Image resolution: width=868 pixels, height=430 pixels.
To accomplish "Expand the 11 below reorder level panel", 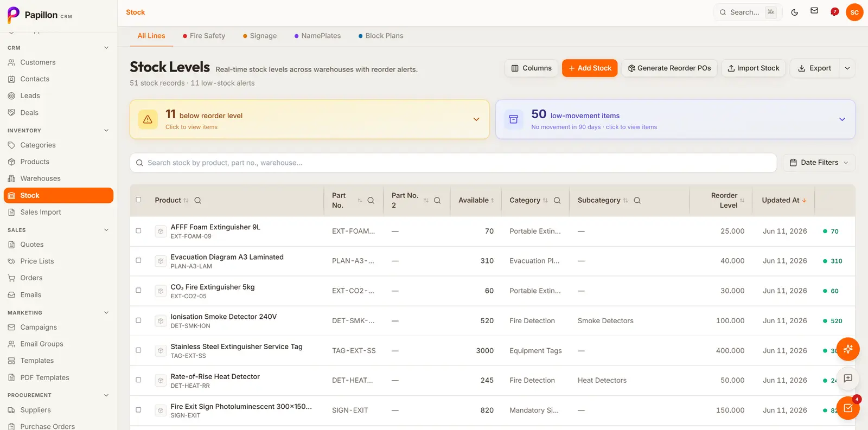I will point(309,119).
